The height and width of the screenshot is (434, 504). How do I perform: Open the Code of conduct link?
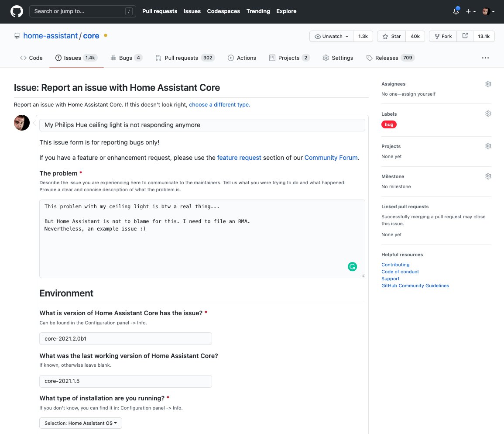400,272
